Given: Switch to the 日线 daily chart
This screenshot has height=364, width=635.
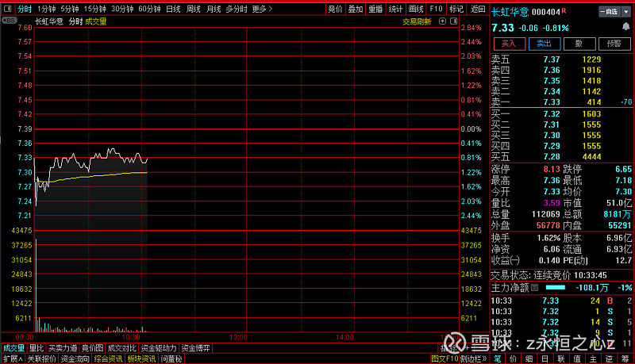Looking at the screenshot, I should coord(173,9).
